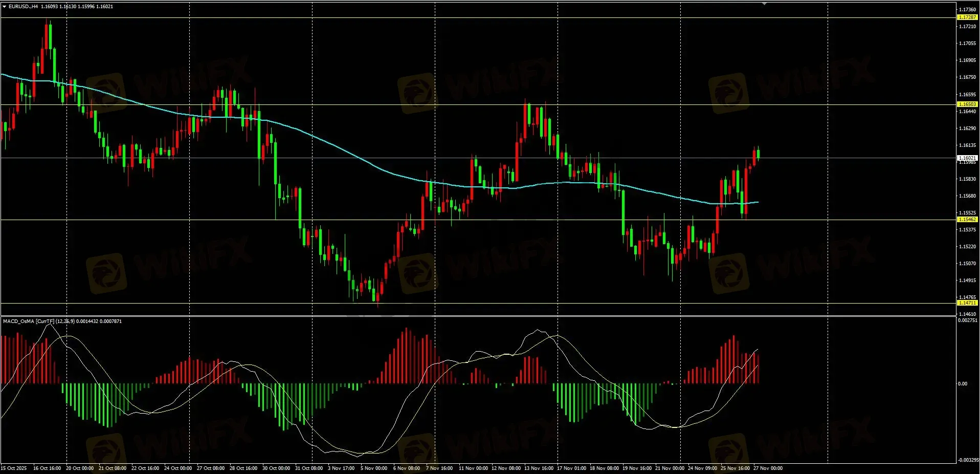Click the 1.15070 price scale value
This screenshot has width=980, height=474.
967,264
